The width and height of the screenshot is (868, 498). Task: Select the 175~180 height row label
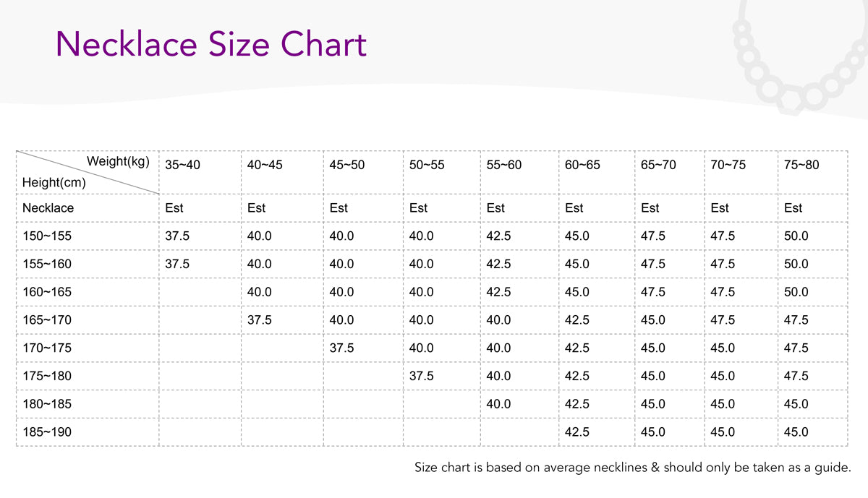click(x=47, y=376)
